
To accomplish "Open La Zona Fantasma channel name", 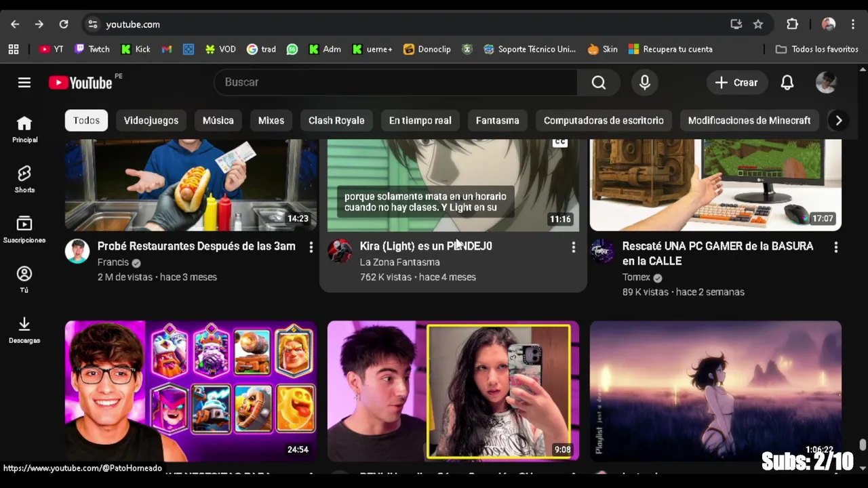I will (399, 262).
